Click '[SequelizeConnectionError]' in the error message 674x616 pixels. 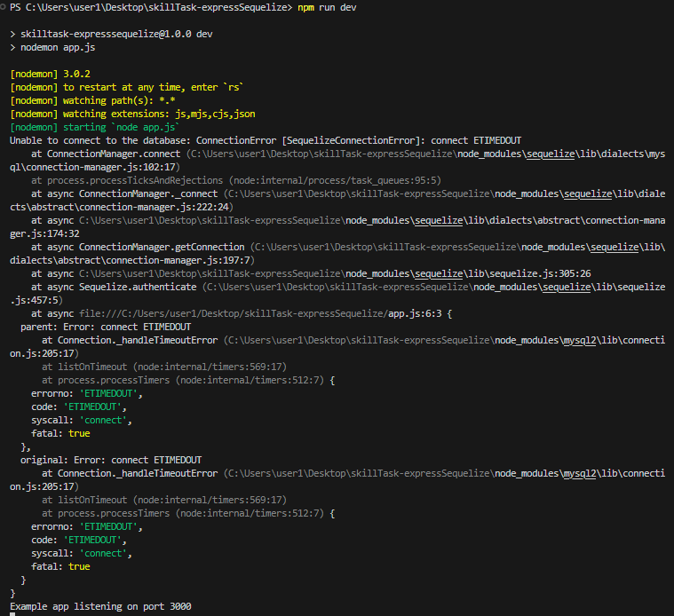[x=351, y=140]
